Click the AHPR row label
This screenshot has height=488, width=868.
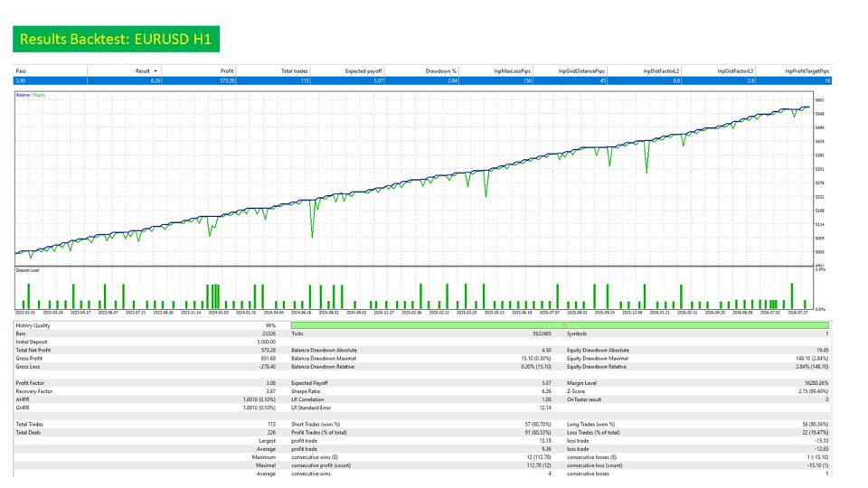pos(23,399)
